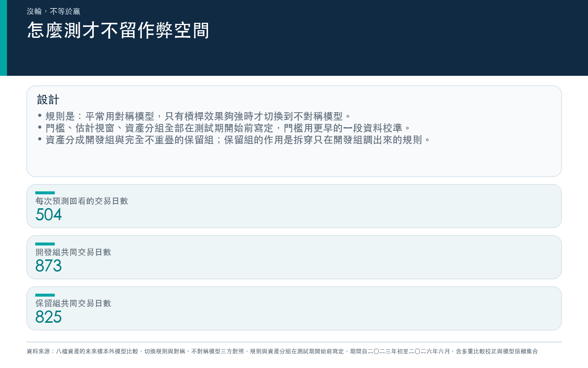Click the 資料來源 footnote text

[282, 351]
